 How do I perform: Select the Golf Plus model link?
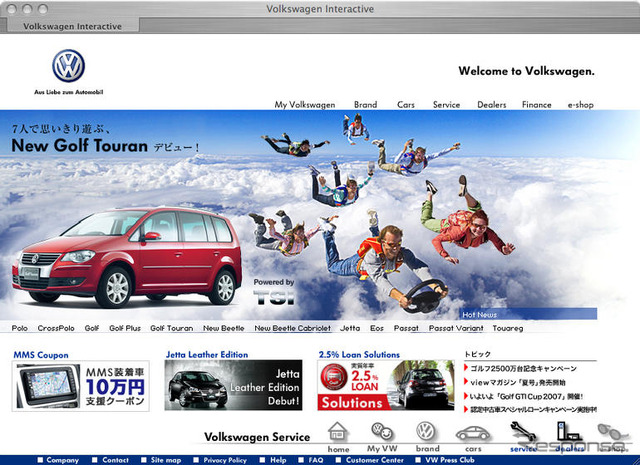125,328
